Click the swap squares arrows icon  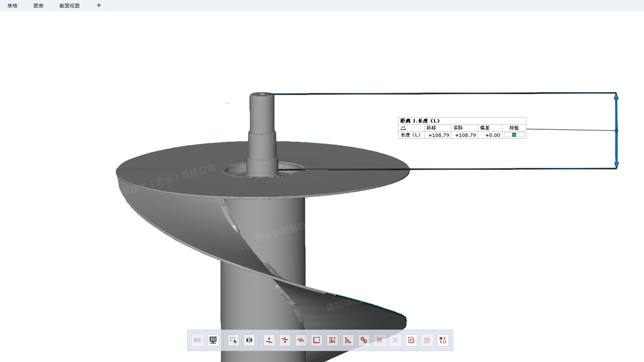point(442,340)
